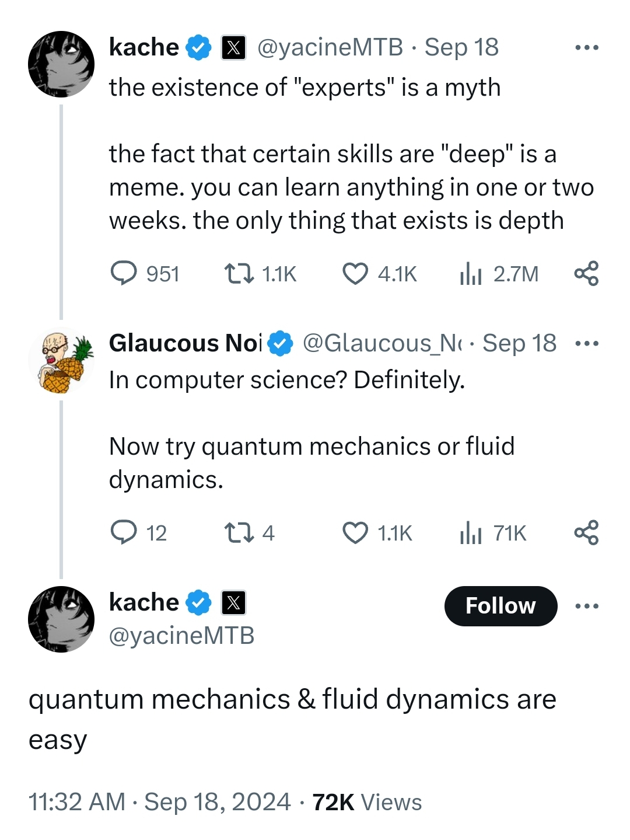Open more options beside the Follow button
Image resolution: width=630 pixels, height=840 pixels.
pyautogui.click(x=586, y=606)
